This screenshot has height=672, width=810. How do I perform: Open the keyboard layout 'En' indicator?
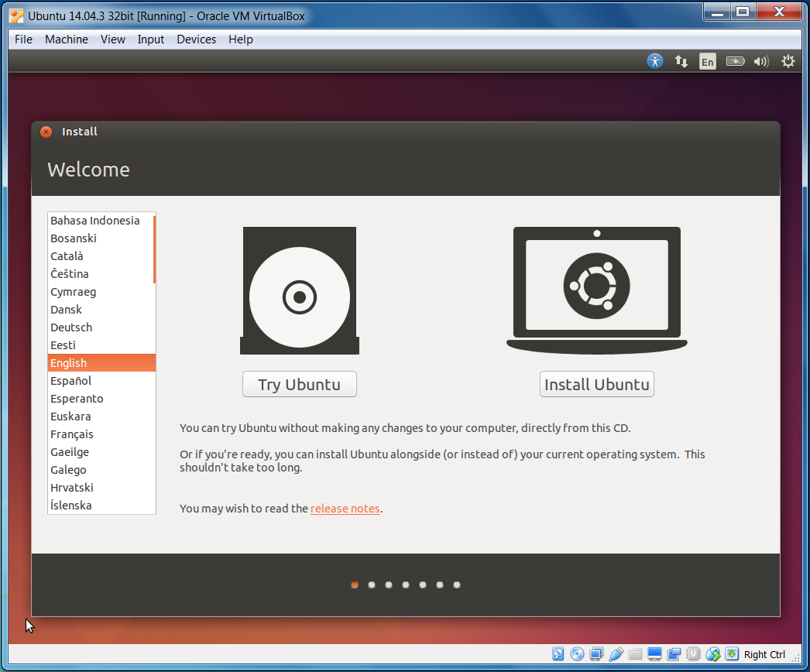(x=707, y=60)
